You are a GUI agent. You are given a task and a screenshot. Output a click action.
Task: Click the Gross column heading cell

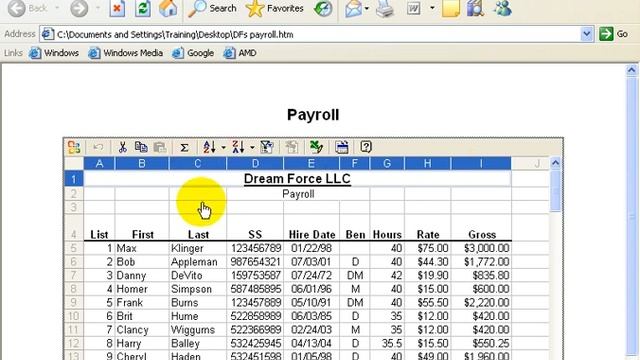pos(481,227)
